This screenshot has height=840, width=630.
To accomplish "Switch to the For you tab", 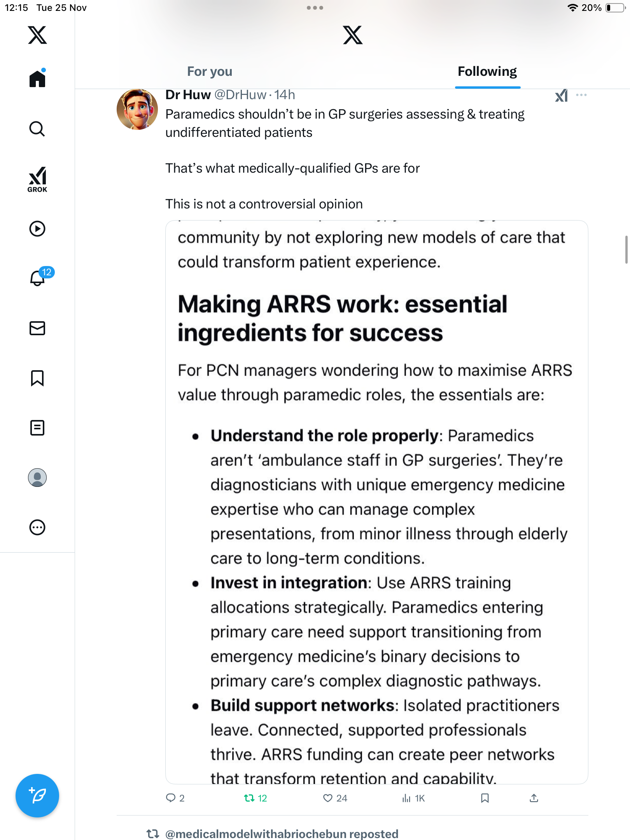I will (x=210, y=72).
